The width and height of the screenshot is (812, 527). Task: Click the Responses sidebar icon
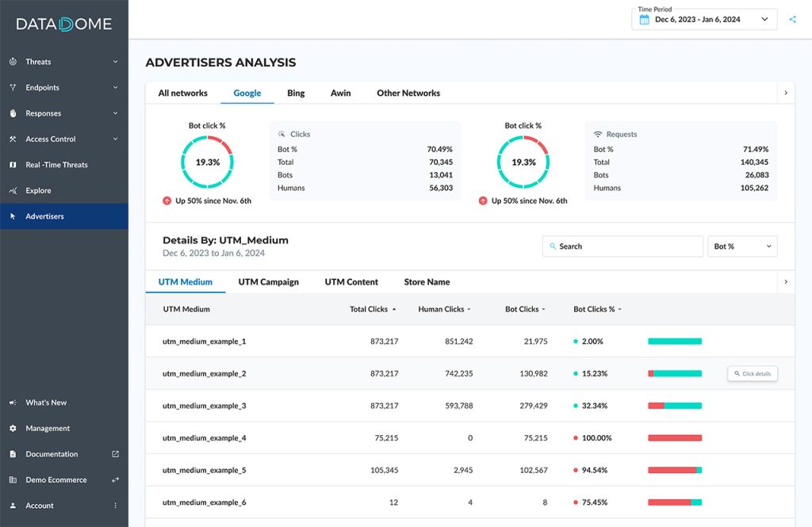[x=13, y=113]
